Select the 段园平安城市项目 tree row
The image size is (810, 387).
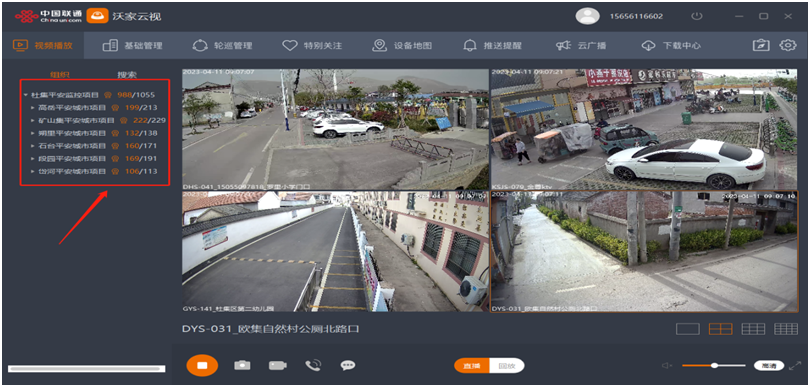[x=95, y=158]
